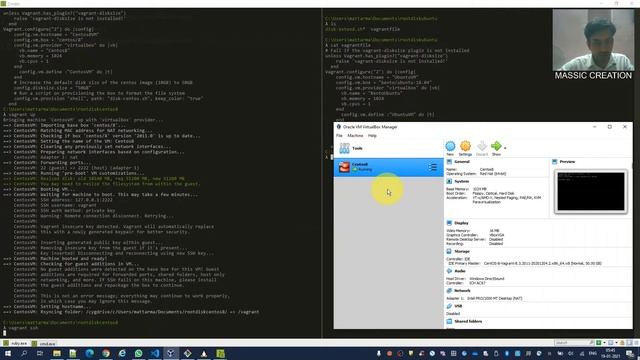Open the Network section title link
This screenshot has width=640, height=360.
click(x=462, y=291)
